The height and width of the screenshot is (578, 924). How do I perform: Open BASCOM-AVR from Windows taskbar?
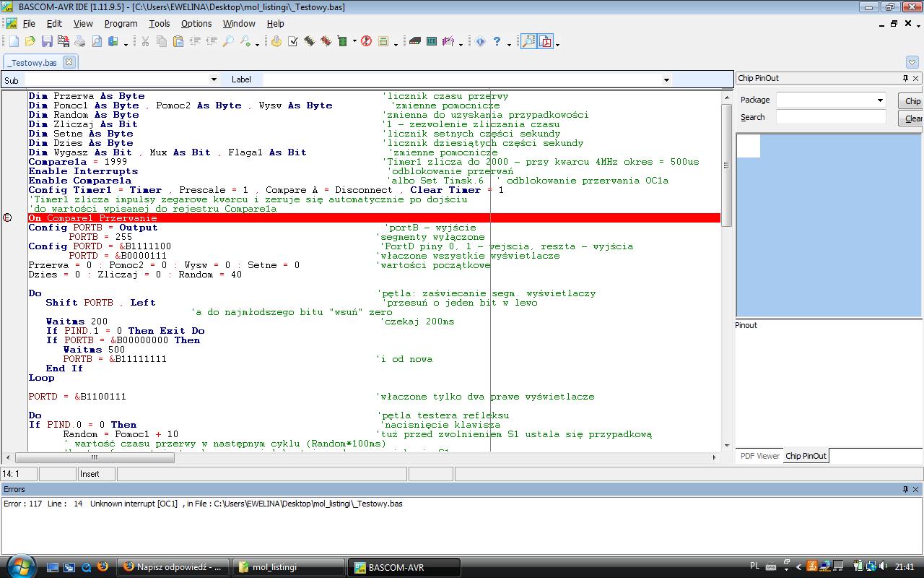coord(404,567)
